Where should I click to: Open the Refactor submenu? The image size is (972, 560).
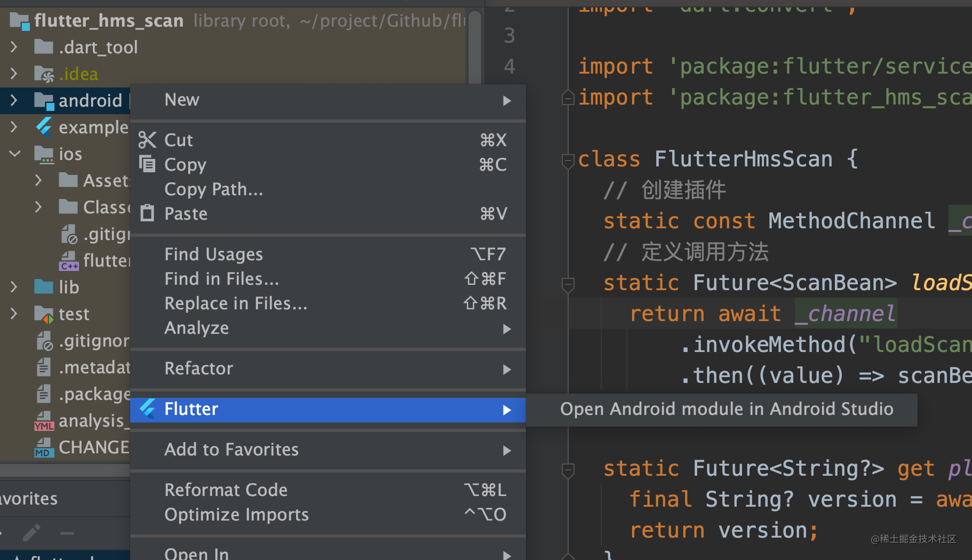tap(328, 369)
